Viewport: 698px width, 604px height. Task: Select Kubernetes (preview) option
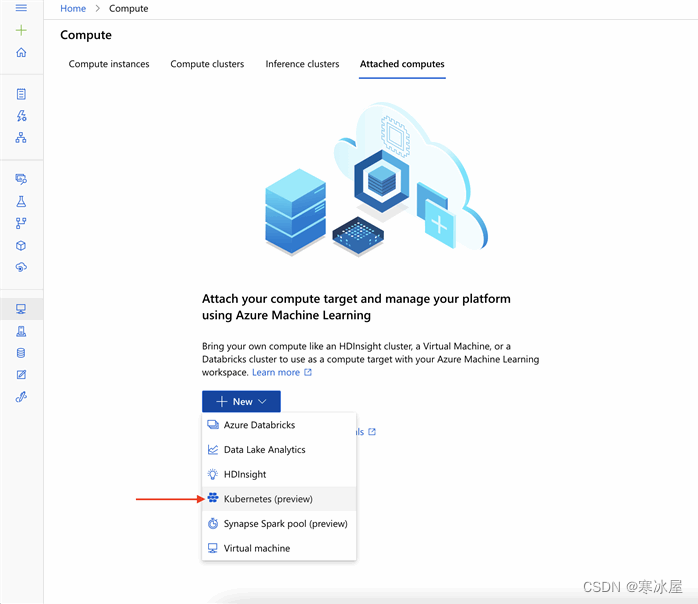279,499
